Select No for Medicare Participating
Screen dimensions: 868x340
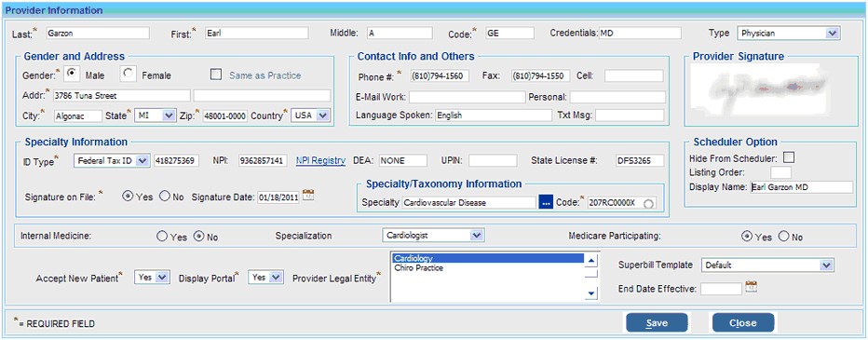tap(783, 237)
